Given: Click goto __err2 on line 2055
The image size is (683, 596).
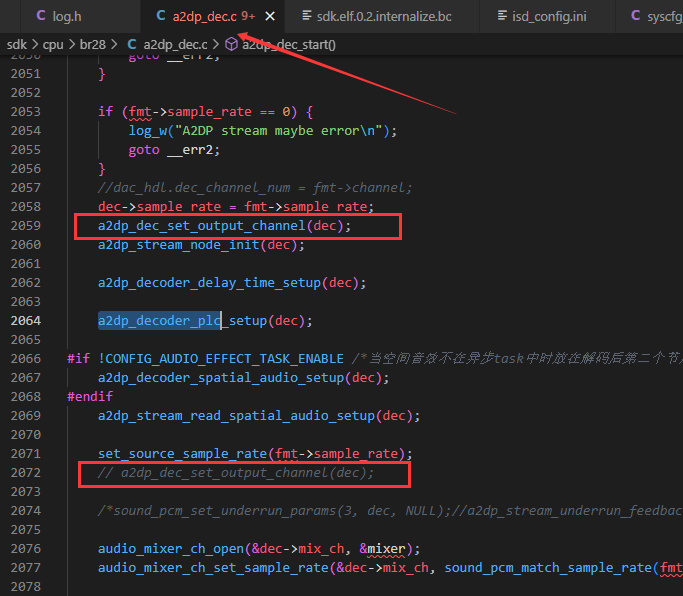Looking at the screenshot, I should point(174,150).
